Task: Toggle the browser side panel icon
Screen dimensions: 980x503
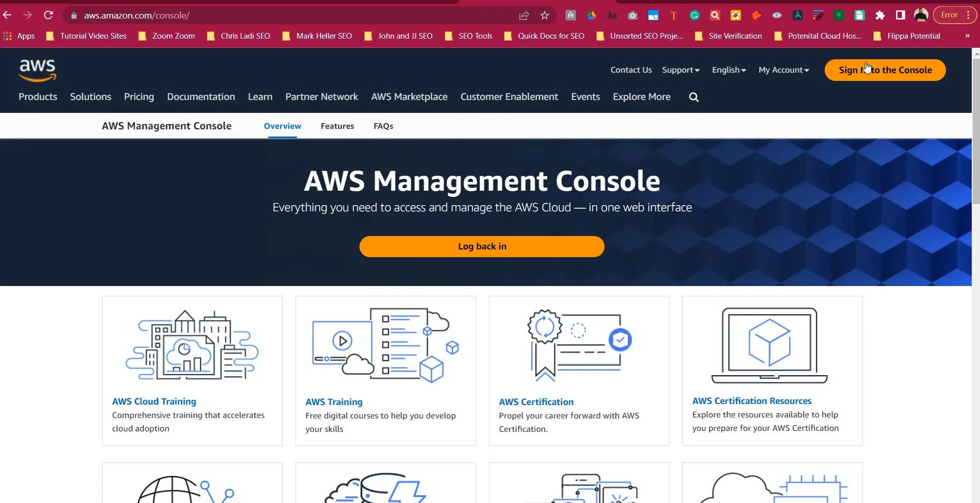Action: click(x=901, y=15)
